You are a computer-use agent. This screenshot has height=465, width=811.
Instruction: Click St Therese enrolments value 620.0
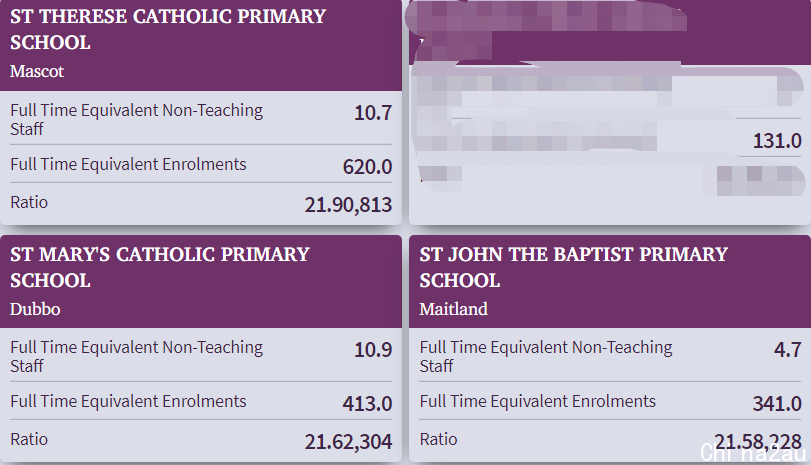pyautogui.click(x=367, y=167)
